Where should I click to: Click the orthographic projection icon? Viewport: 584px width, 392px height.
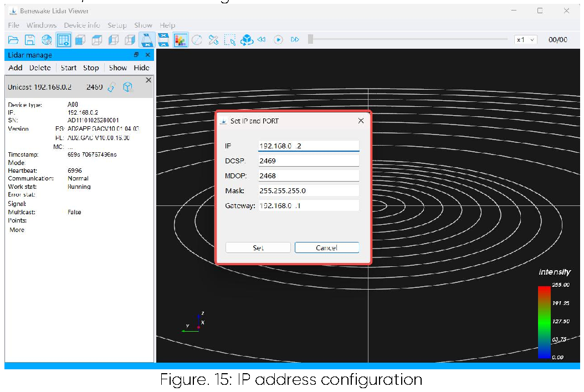tap(163, 40)
